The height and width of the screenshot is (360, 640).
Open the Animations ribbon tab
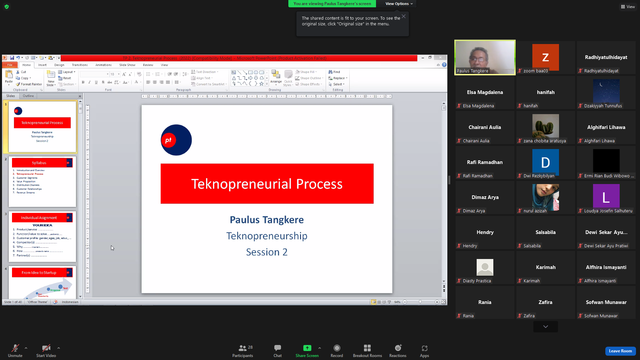(103, 65)
